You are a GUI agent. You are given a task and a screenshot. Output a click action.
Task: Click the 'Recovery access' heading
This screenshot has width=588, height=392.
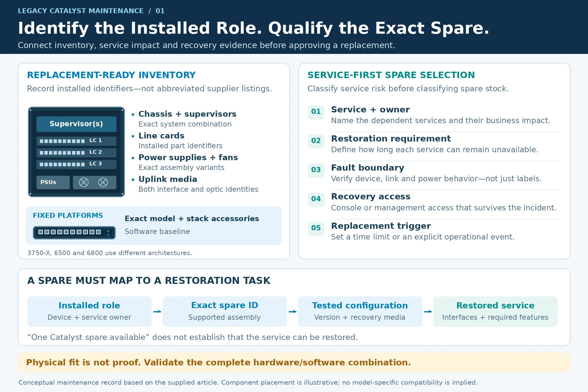(371, 197)
